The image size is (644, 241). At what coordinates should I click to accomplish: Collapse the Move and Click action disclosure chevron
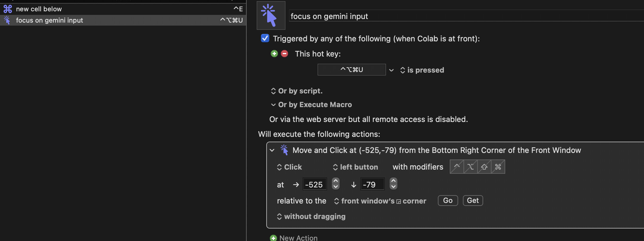coord(272,150)
